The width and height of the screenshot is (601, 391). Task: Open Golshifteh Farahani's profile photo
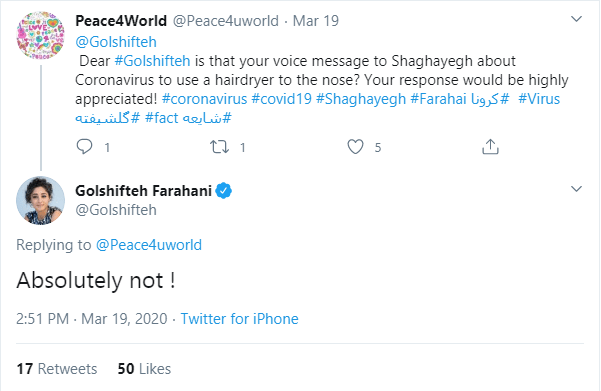click(40, 200)
